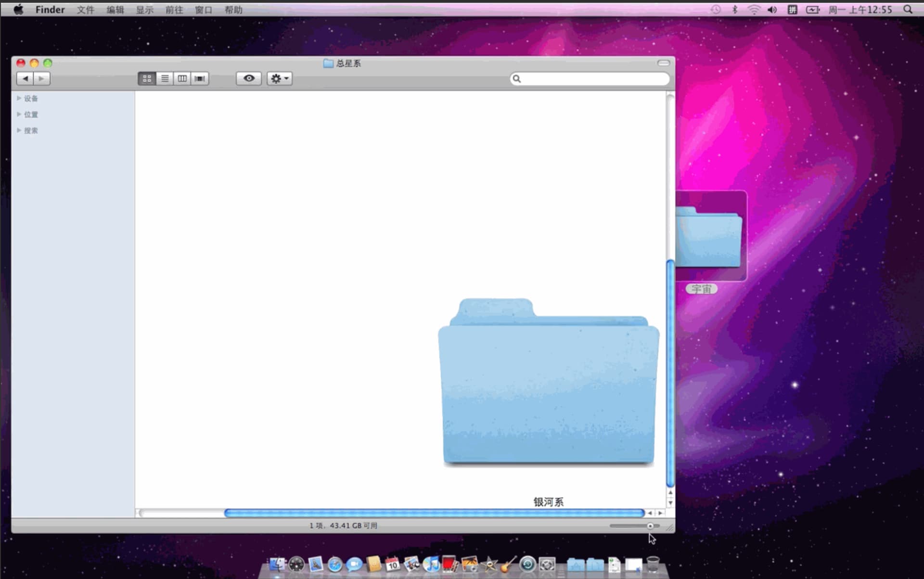Switch Finder to column view
Image resolution: width=924 pixels, height=579 pixels.
pos(182,78)
